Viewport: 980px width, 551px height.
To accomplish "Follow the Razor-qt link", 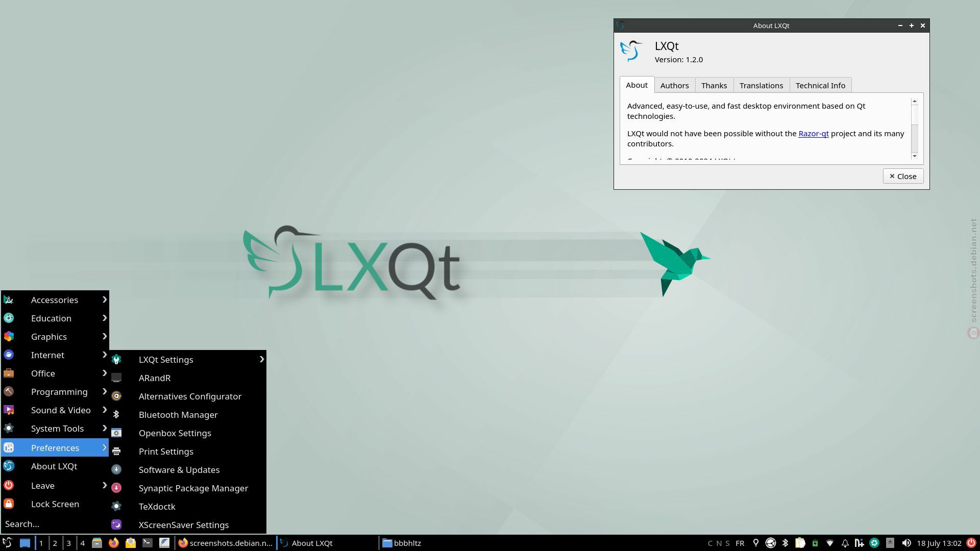I will 814,134.
